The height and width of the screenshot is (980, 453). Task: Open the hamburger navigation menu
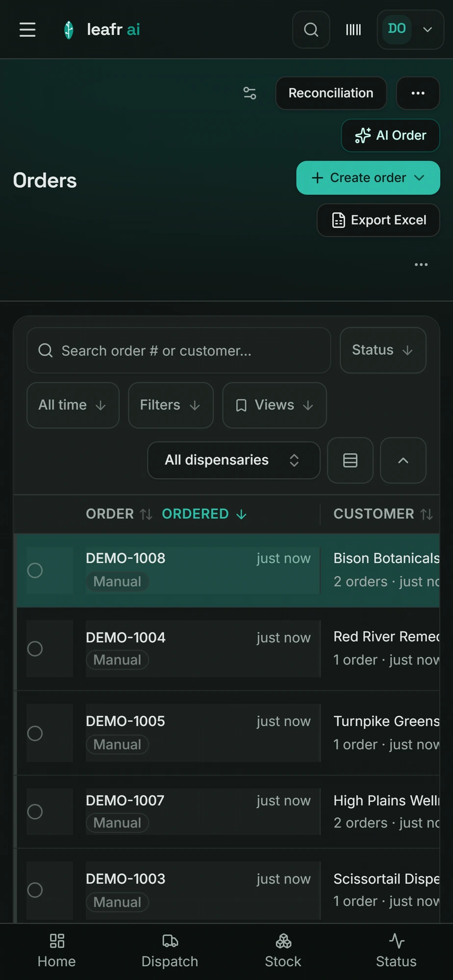click(27, 29)
